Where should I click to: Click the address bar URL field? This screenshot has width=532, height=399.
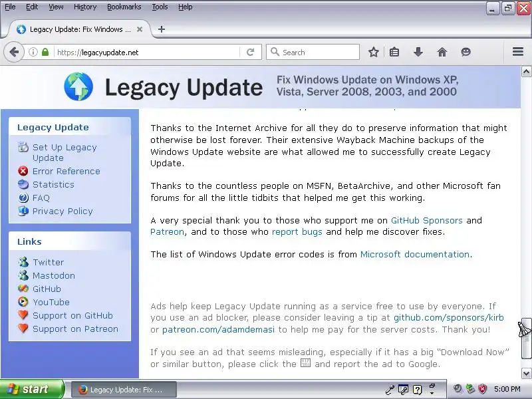[x=148, y=53]
